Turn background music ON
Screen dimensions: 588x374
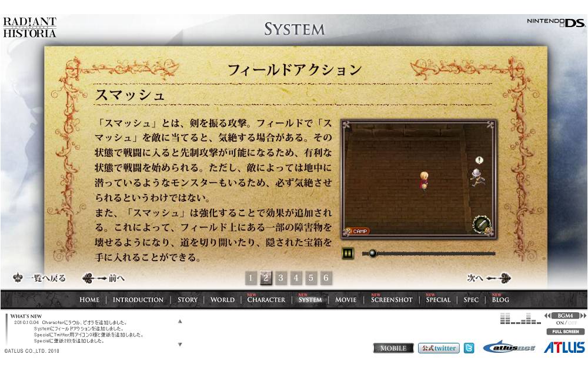pos(560,323)
